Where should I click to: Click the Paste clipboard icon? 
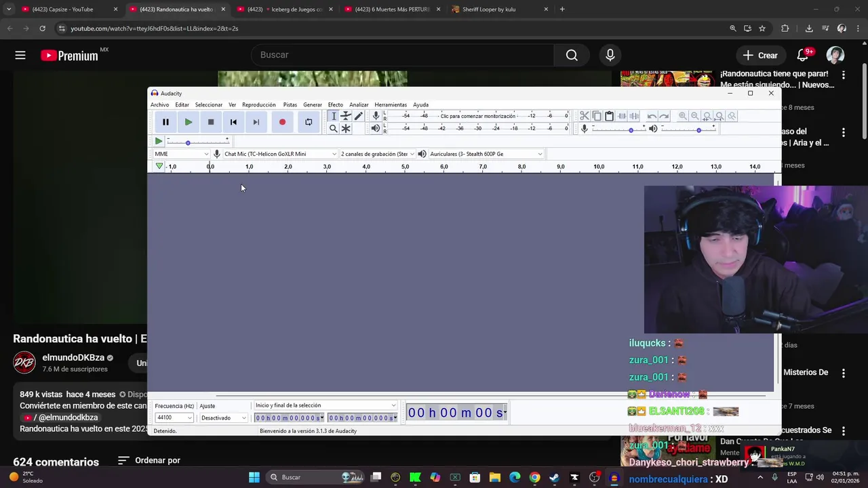pos(609,116)
